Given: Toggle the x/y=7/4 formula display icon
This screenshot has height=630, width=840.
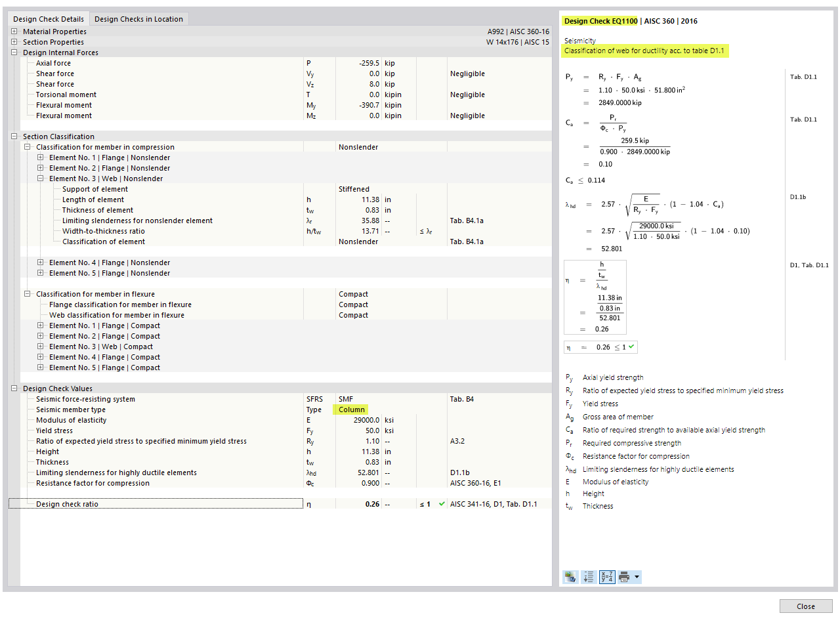Looking at the screenshot, I should pyautogui.click(x=607, y=577).
